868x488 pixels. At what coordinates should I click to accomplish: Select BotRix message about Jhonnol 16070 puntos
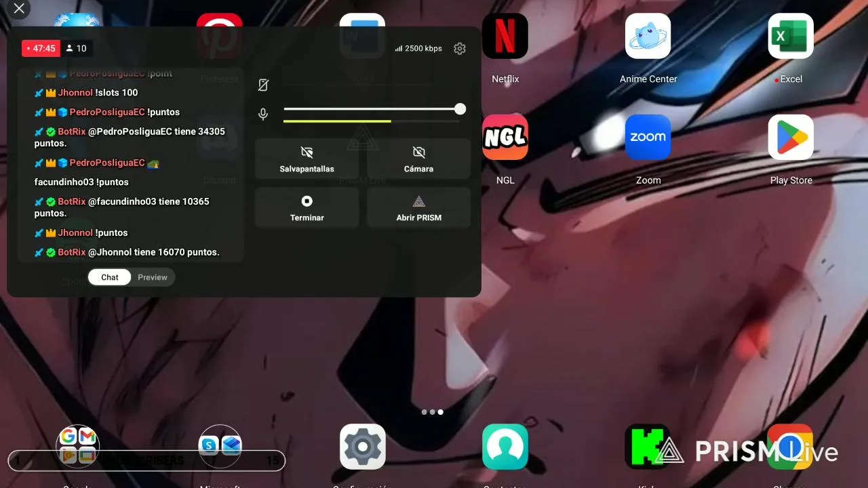(x=127, y=252)
